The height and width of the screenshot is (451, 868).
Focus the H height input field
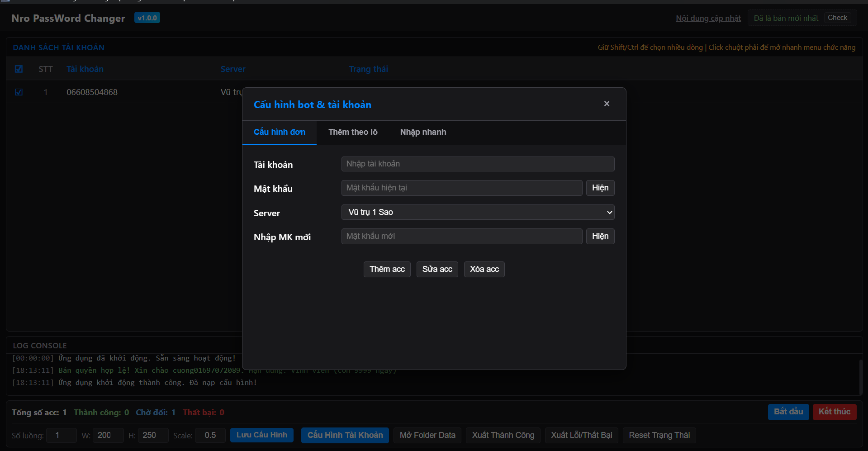153,435
